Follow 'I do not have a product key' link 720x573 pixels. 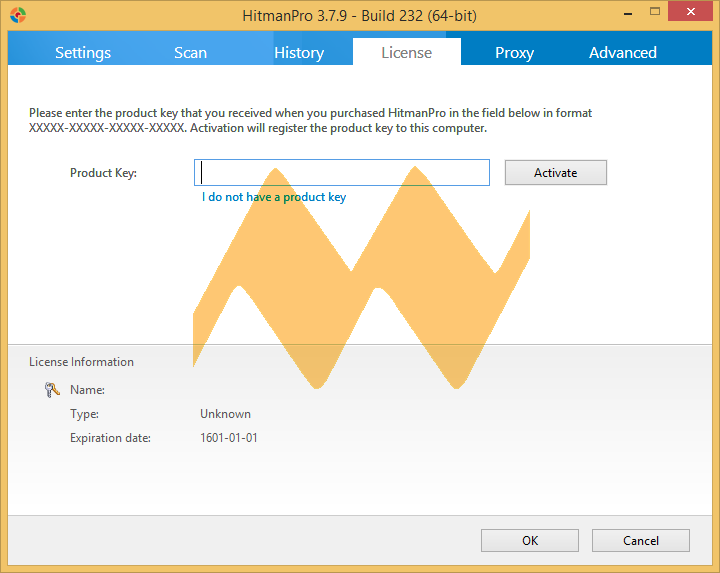274,197
